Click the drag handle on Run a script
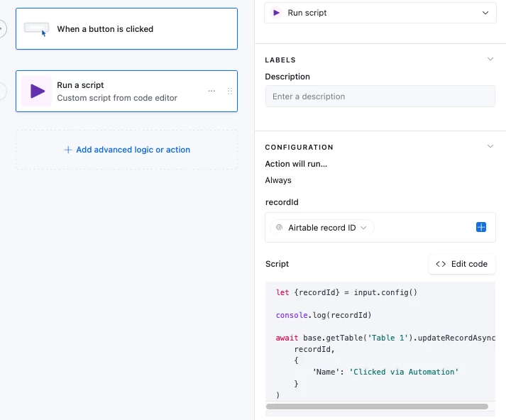The height and width of the screenshot is (420, 506). [229, 92]
